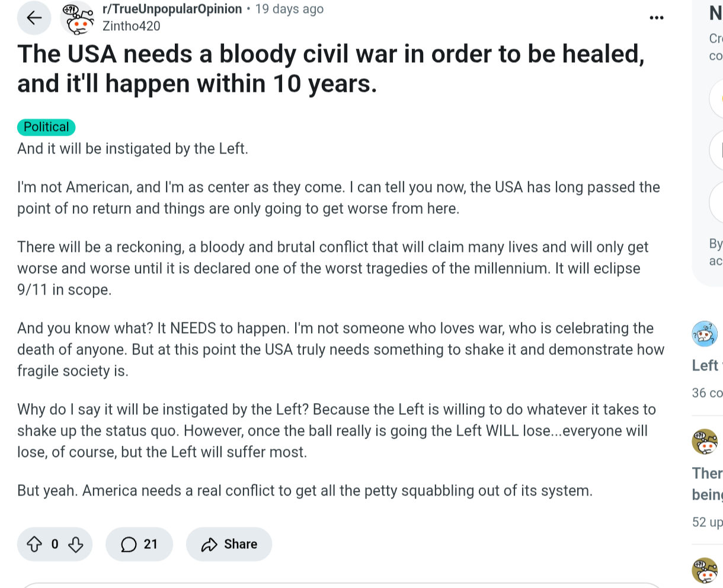Share this post
The width and height of the screenshot is (723, 588).
229,544
